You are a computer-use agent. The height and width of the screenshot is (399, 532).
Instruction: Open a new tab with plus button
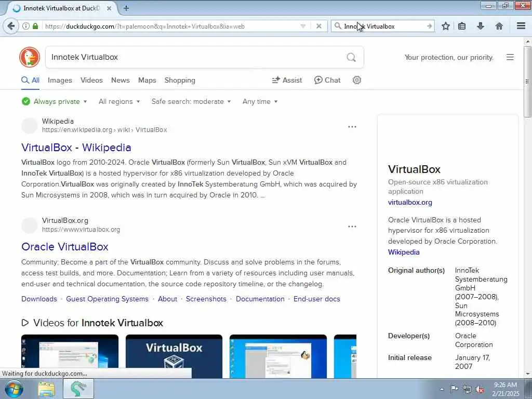pyautogui.click(x=126, y=8)
